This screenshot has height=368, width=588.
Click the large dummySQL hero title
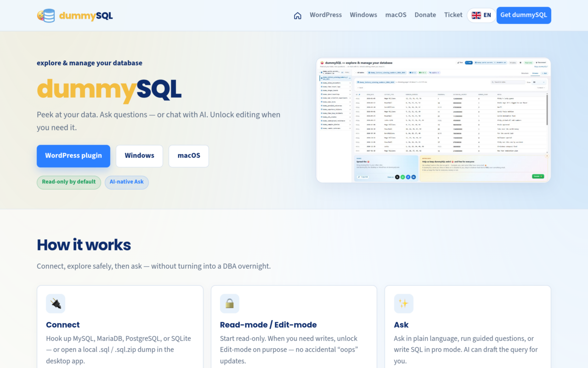pos(109,90)
